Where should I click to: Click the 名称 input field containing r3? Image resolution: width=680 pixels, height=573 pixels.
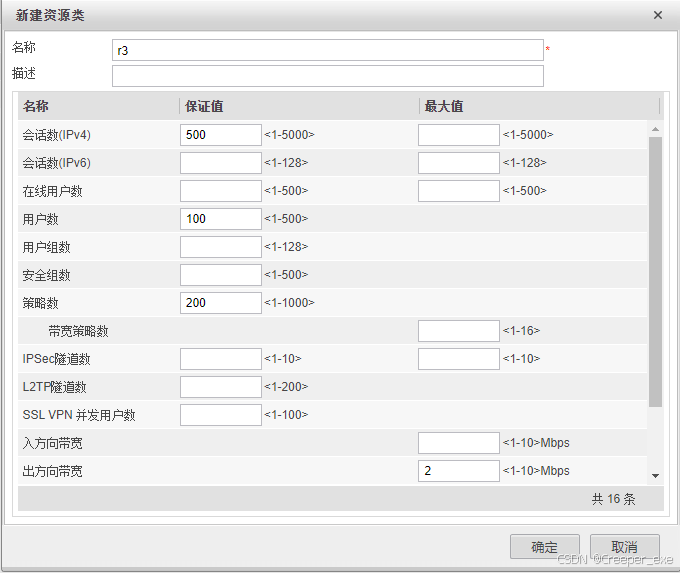pyautogui.click(x=327, y=50)
